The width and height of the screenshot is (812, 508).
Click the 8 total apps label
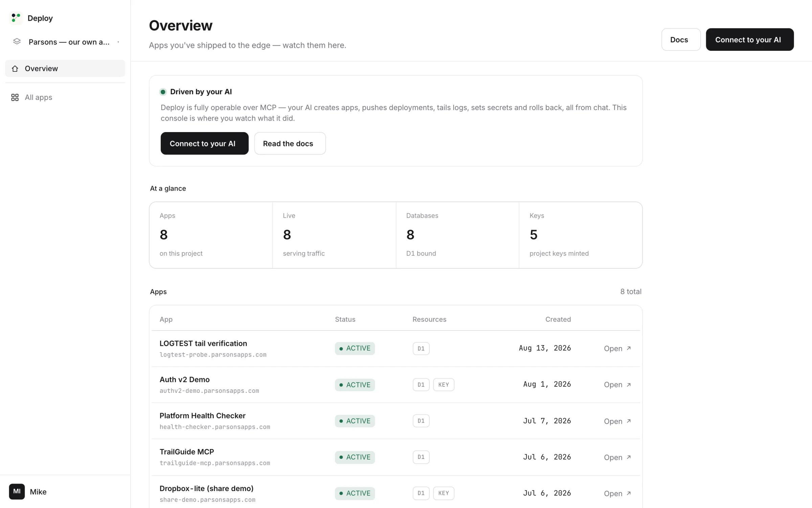[x=631, y=292]
